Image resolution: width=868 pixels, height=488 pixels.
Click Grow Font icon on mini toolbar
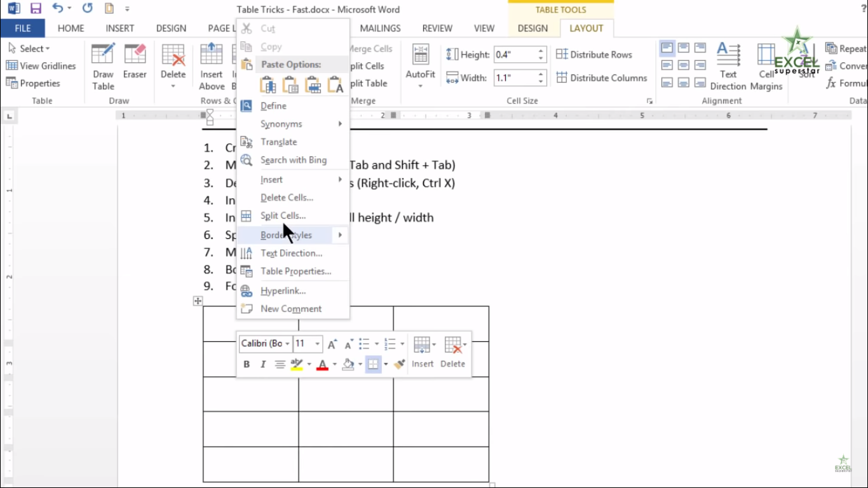tap(332, 344)
